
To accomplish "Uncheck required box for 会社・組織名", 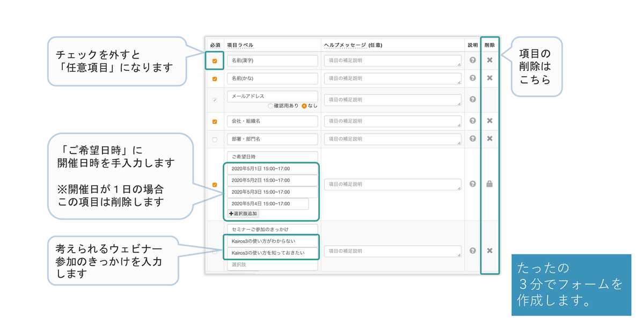I will (x=215, y=122).
